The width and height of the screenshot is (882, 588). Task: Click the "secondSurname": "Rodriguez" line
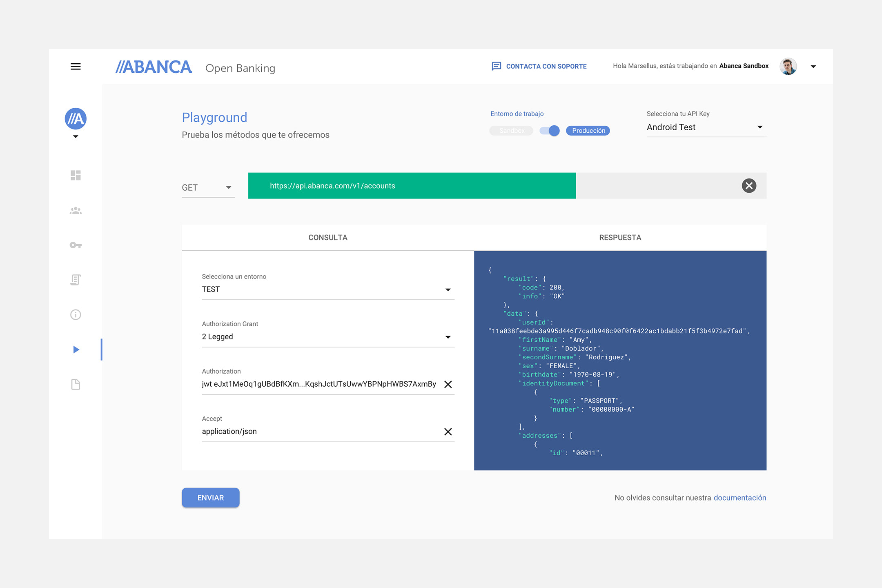click(x=575, y=357)
